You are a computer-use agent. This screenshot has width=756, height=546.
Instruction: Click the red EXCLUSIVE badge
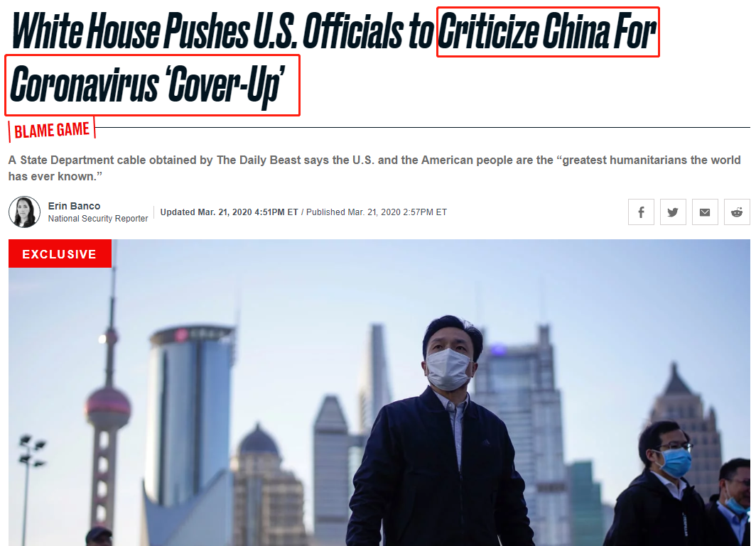point(60,253)
